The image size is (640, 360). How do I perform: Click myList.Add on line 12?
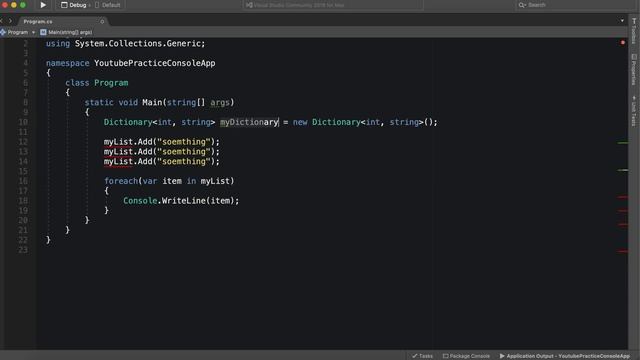[x=128, y=142]
